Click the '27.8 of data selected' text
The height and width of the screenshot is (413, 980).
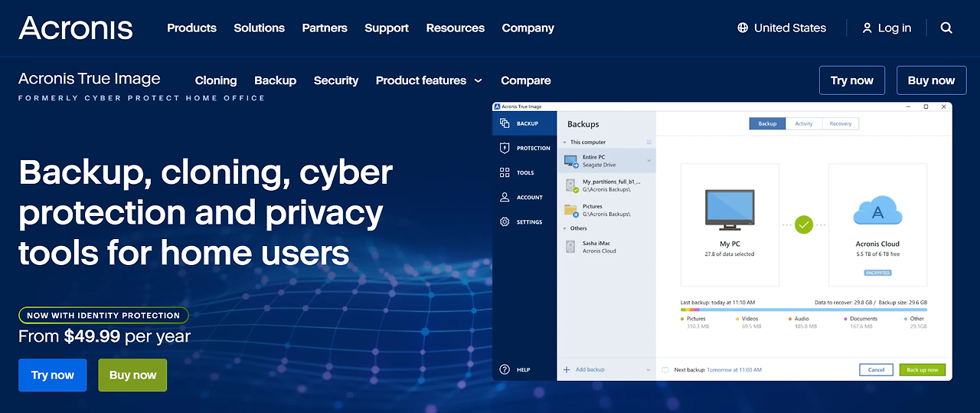[730, 254]
